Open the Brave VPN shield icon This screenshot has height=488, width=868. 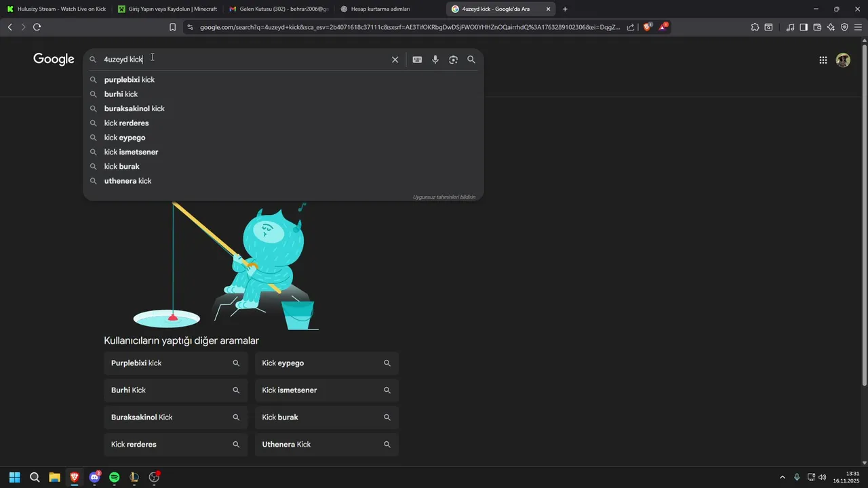point(844,27)
